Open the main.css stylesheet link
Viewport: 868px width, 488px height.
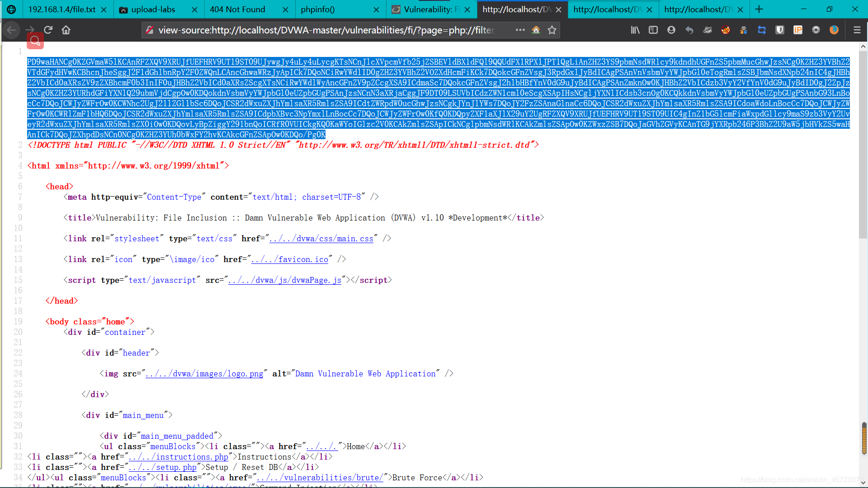321,239
